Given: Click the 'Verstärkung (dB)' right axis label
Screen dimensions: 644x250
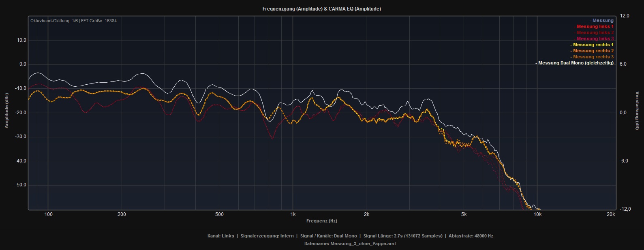Looking at the screenshot, I should [637, 111].
